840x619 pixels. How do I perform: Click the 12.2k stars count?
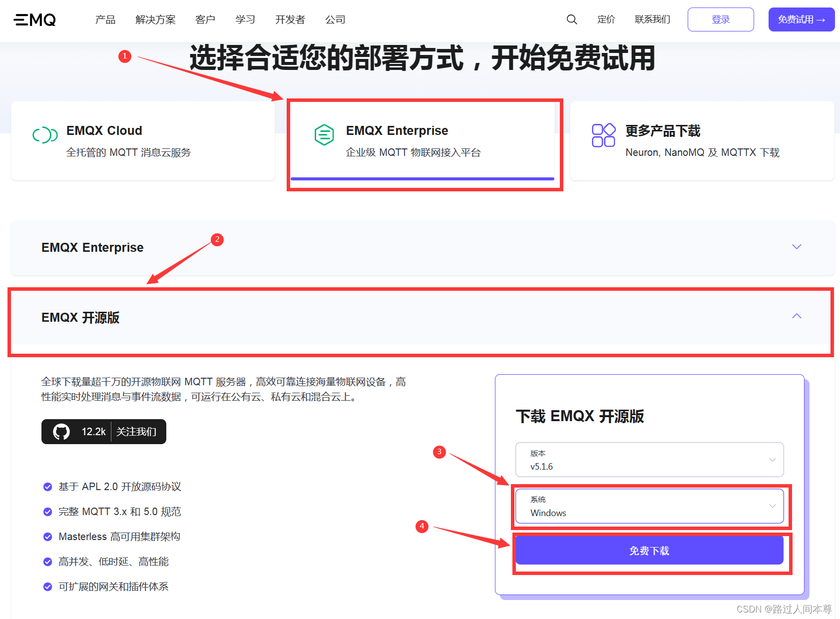click(93, 432)
